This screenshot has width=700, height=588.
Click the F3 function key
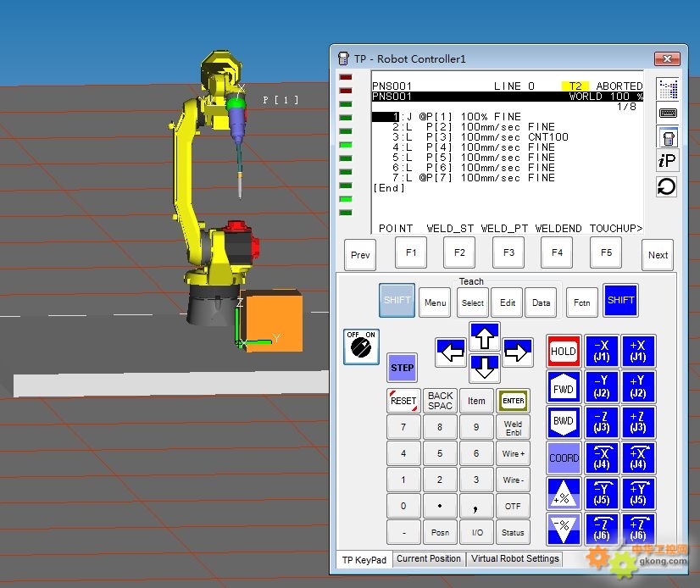click(508, 252)
